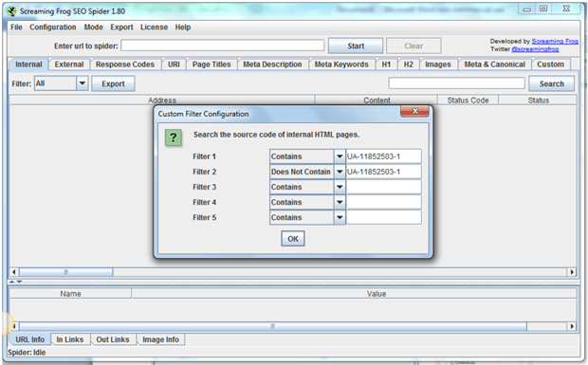Screen dimensions: 588x365
Task: Open the Export menu
Action: (x=121, y=27)
